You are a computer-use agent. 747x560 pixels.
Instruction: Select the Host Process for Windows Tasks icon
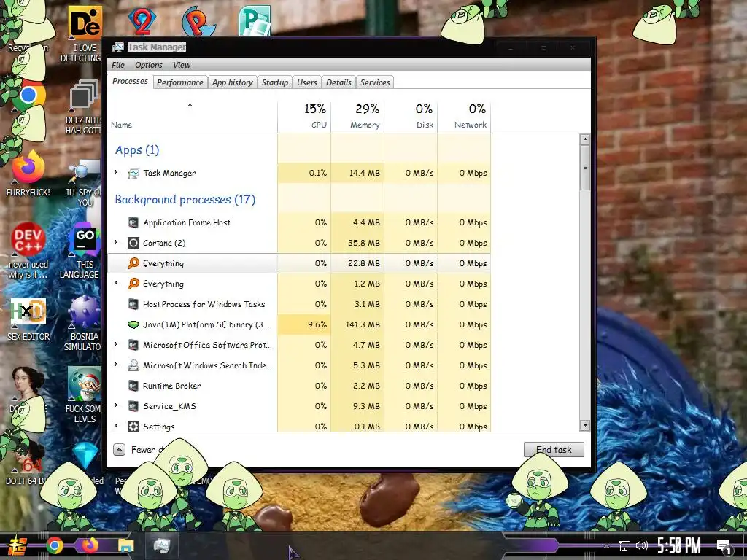point(133,304)
